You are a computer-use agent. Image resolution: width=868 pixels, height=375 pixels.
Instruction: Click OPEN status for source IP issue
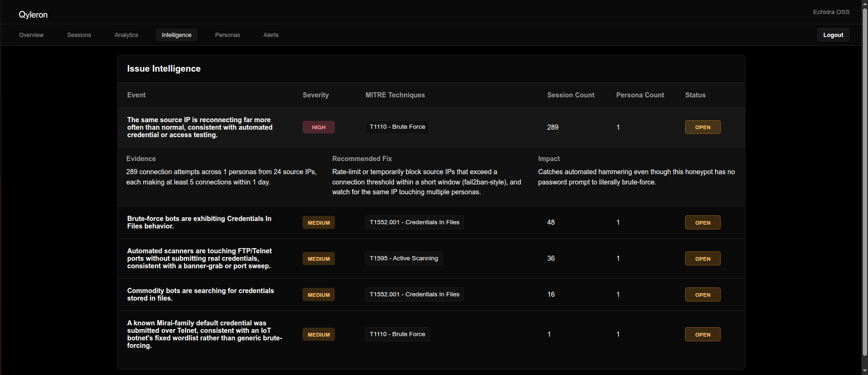pos(702,127)
